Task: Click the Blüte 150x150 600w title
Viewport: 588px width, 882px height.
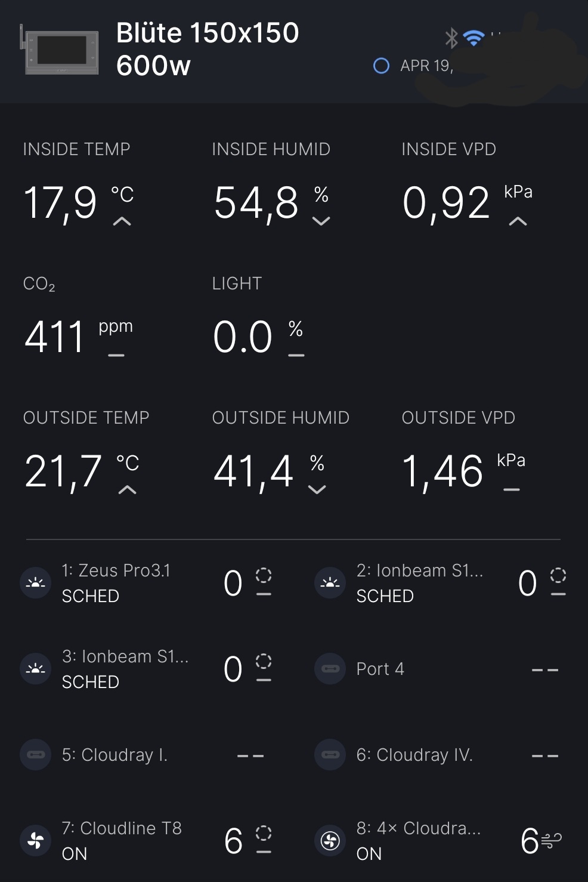Action: tap(207, 49)
